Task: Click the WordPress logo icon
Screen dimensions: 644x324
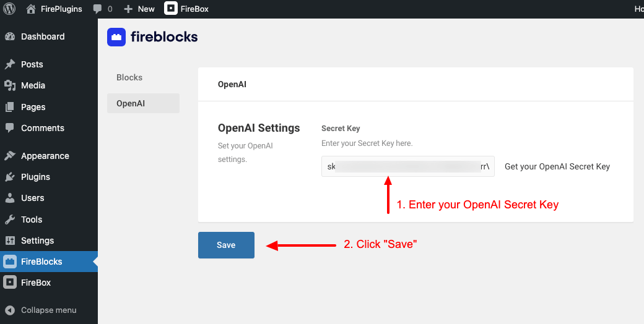Action: 9,9
